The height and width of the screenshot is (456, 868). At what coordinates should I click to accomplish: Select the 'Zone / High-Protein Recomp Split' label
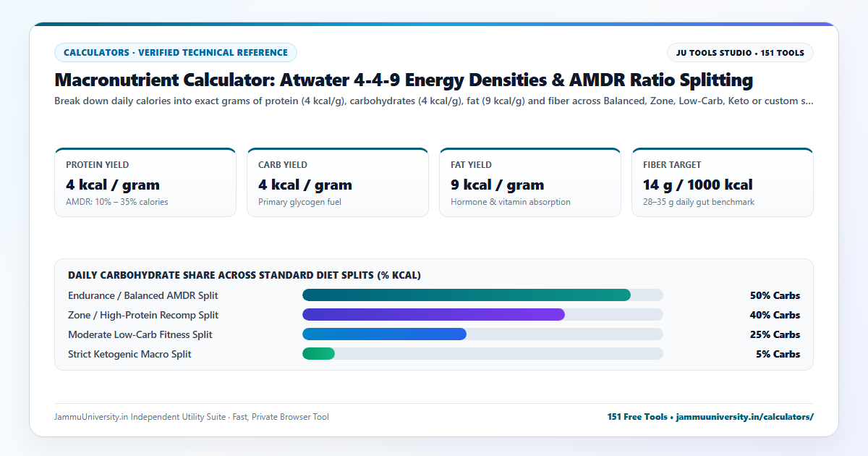click(x=143, y=315)
